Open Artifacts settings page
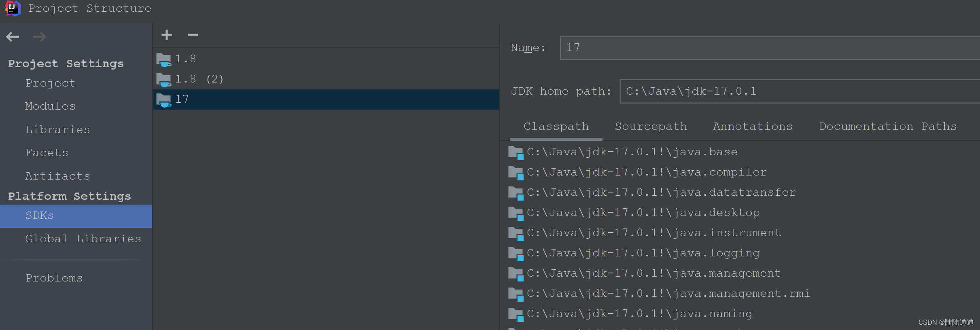 pyautogui.click(x=58, y=176)
